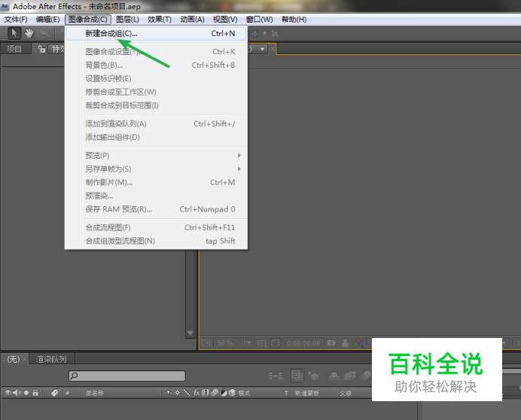Click the 3D layer cube column icon
This screenshot has width=521, height=420.
232,393
